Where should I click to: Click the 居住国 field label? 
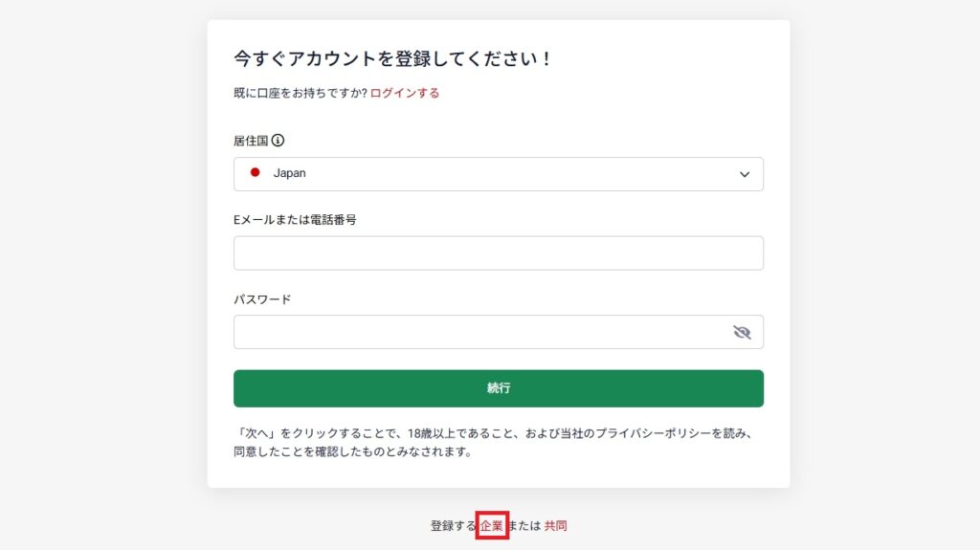(251, 141)
